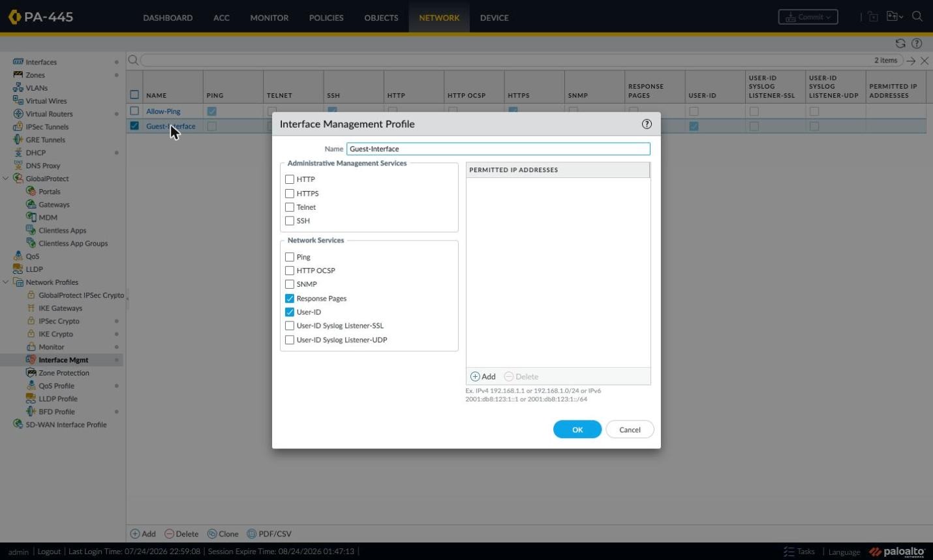Click the Interfaces sidebar icon
This screenshot has width=933, height=560.
(x=18, y=62)
